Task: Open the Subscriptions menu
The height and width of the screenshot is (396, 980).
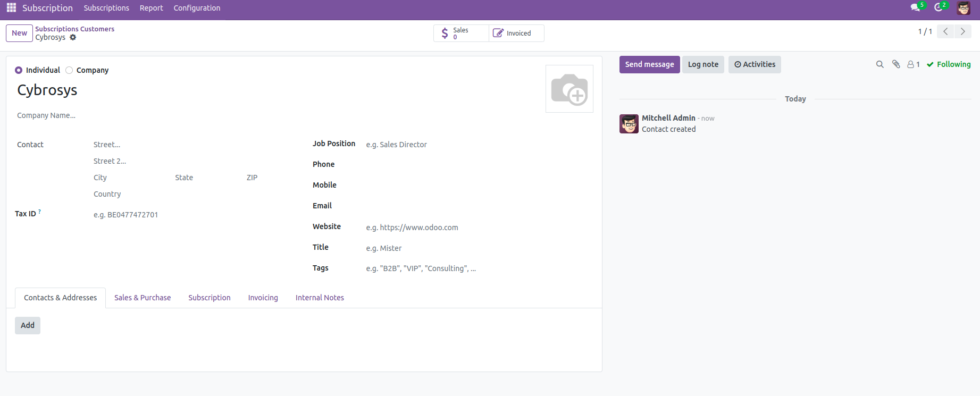Action: click(x=106, y=8)
